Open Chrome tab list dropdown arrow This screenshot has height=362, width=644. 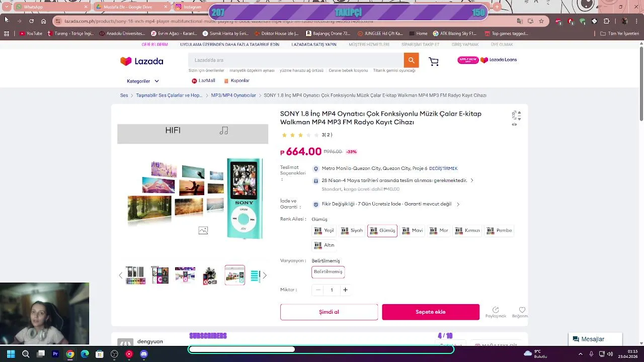pos(6,7)
